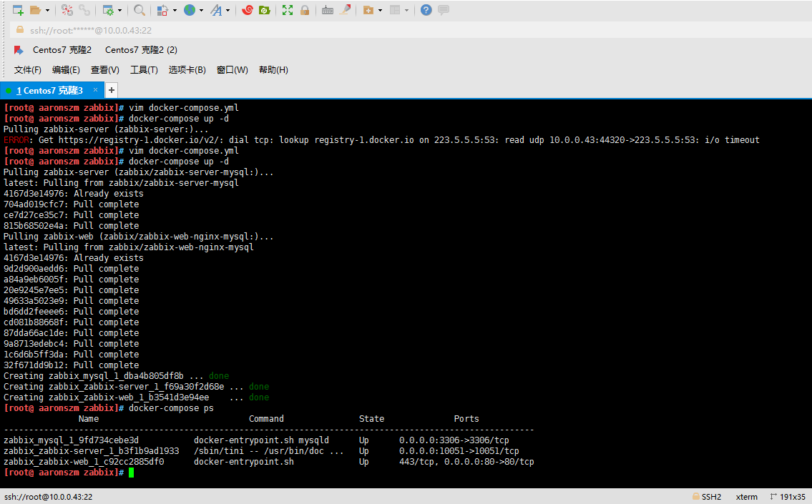Click the Encoding globe icon
This screenshot has width=812, height=504.
click(190, 10)
